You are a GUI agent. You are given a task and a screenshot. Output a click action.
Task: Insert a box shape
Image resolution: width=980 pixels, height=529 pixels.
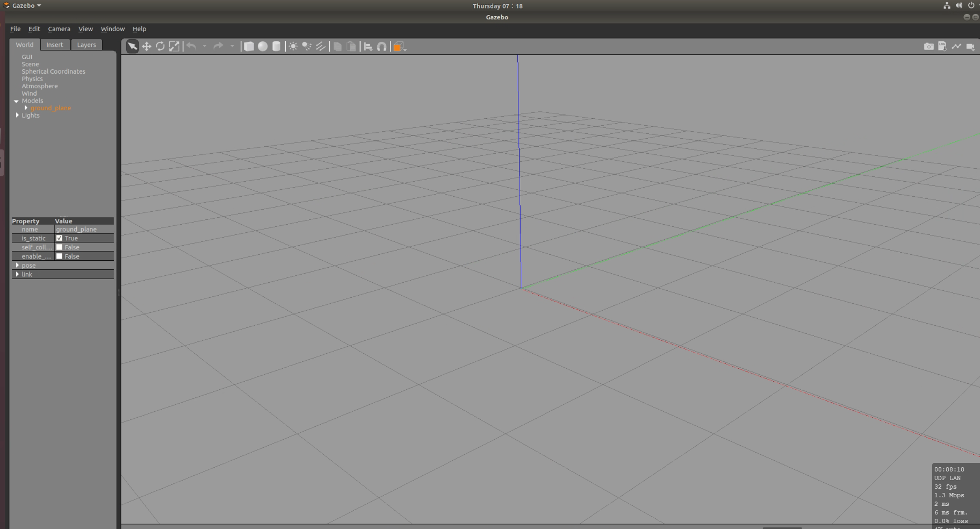[249, 47]
